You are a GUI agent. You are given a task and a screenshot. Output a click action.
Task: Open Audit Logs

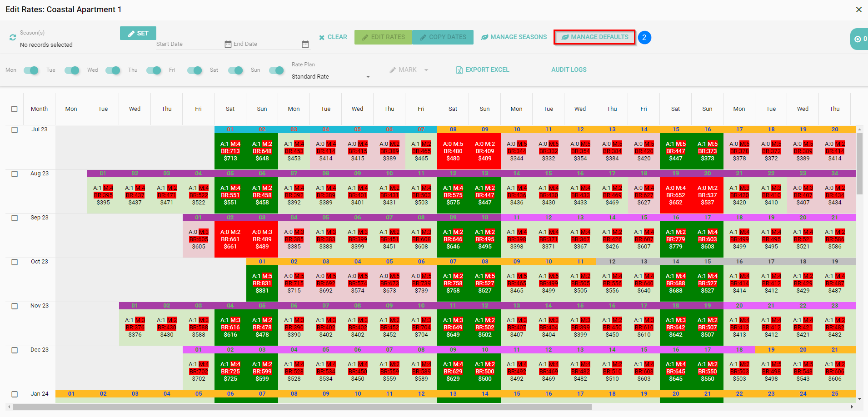pos(569,70)
